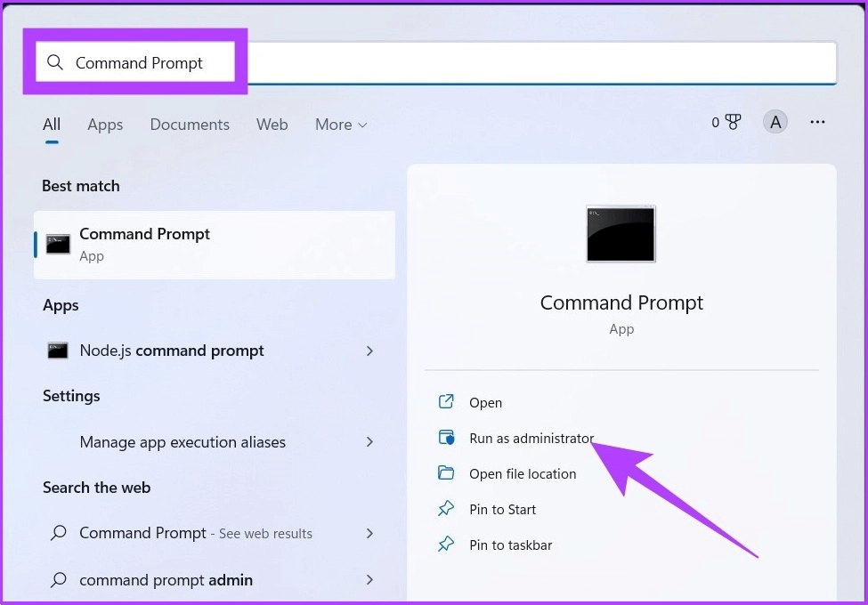Click the Open file location folder icon

point(446,472)
